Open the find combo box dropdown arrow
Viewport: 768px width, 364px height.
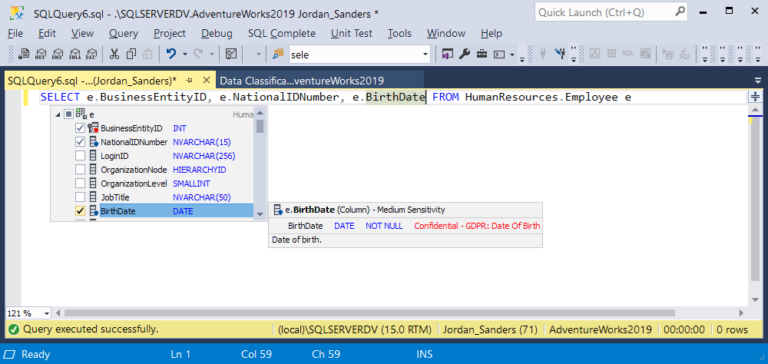(x=425, y=54)
